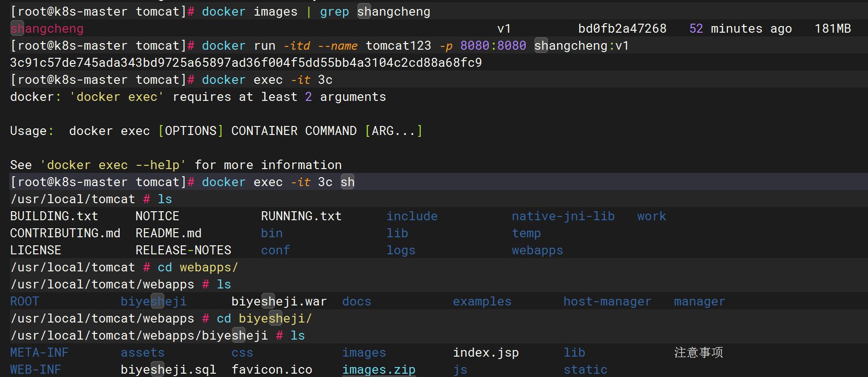Click the 注意事项 entry
Image resolution: width=868 pixels, height=377 pixels.
pos(699,353)
